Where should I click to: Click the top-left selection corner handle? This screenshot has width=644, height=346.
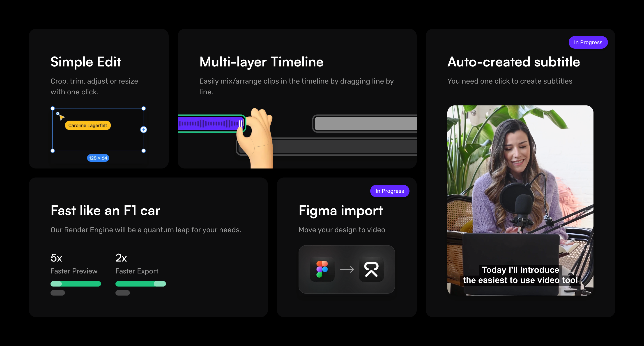53,108
